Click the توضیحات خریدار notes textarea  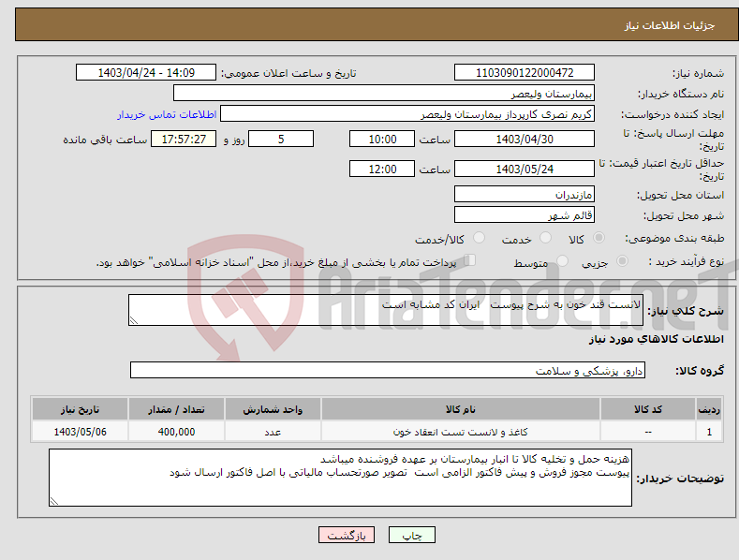pyautogui.click(x=340, y=478)
